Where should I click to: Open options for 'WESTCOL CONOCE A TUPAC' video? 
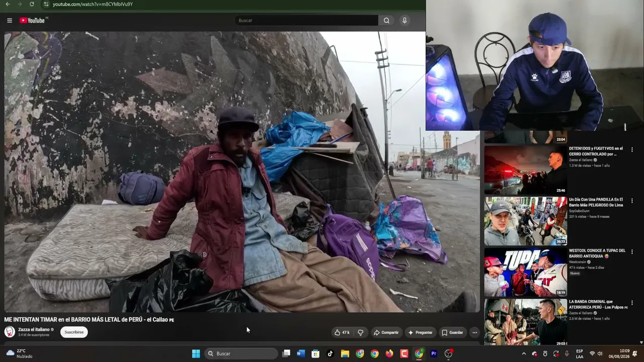(632, 251)
